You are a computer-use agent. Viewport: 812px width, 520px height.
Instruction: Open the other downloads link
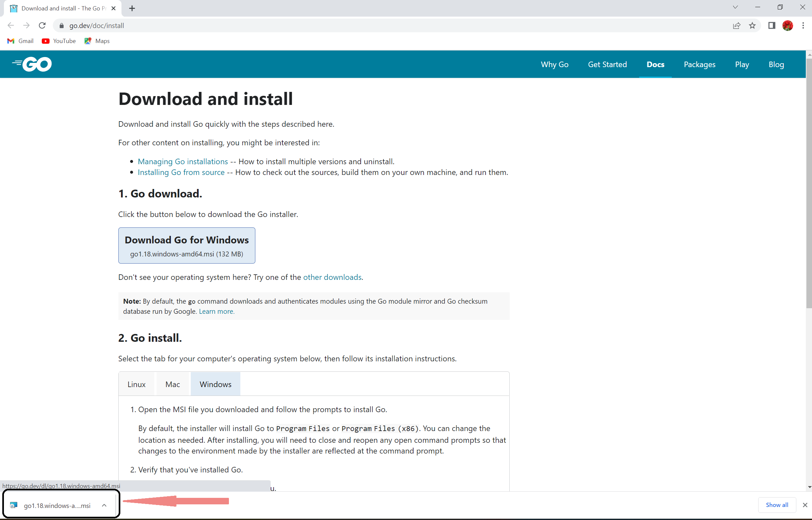pyautogui.click(x=332, y=277)
